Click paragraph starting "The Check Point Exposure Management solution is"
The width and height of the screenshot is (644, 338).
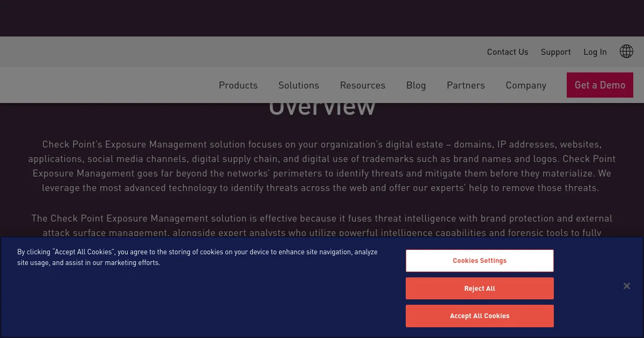pyautogui.click(x=322, y=225)
